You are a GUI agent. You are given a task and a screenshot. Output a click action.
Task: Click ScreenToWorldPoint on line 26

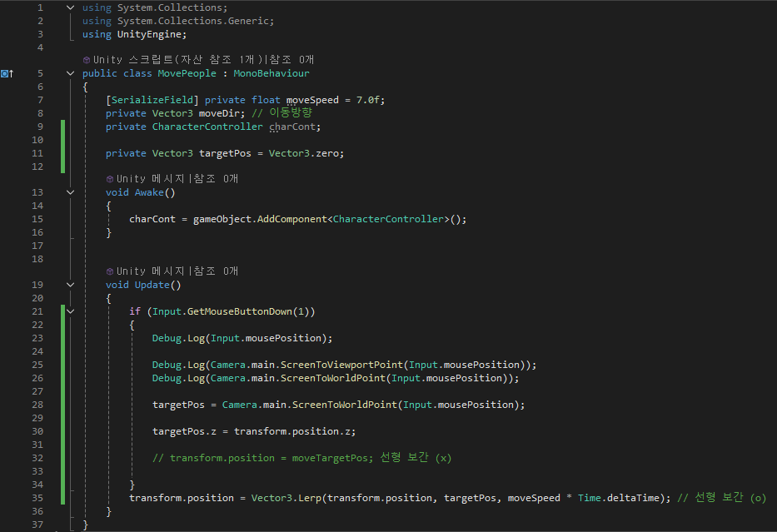[333, 379]
